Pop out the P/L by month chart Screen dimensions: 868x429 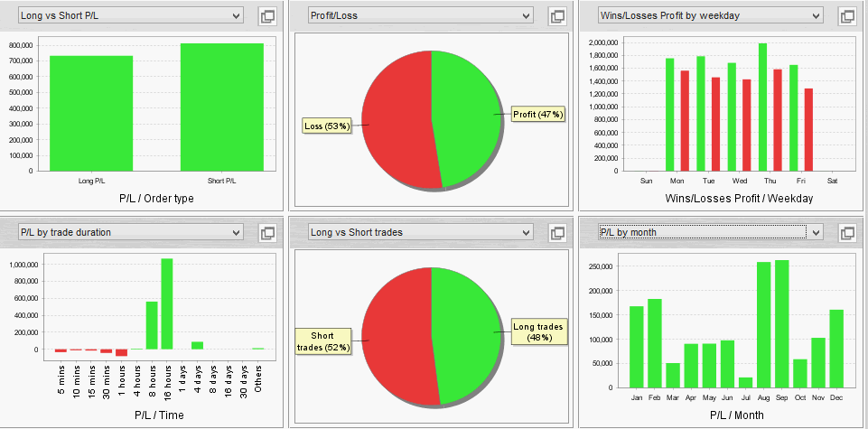(847, 233)
